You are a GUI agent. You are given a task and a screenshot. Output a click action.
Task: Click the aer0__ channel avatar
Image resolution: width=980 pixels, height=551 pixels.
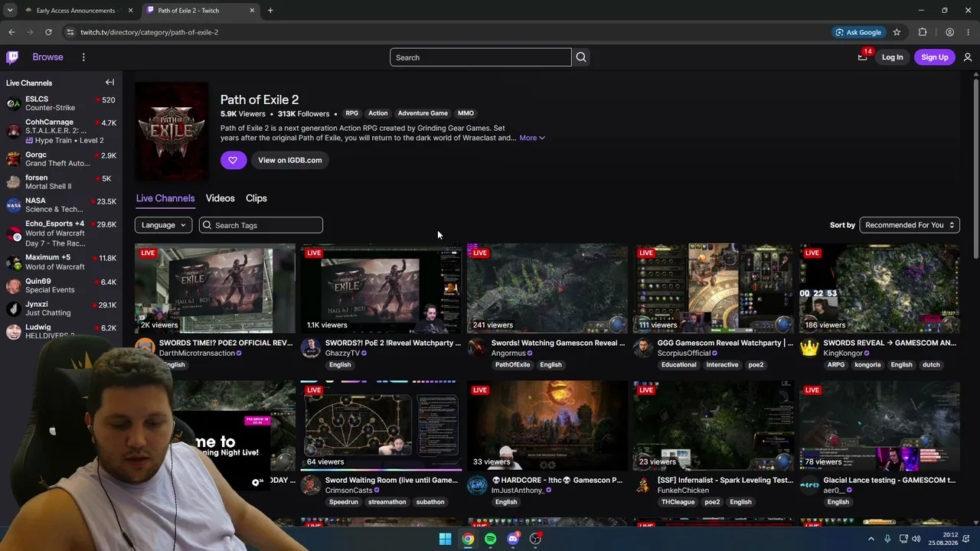pos(808,485)
